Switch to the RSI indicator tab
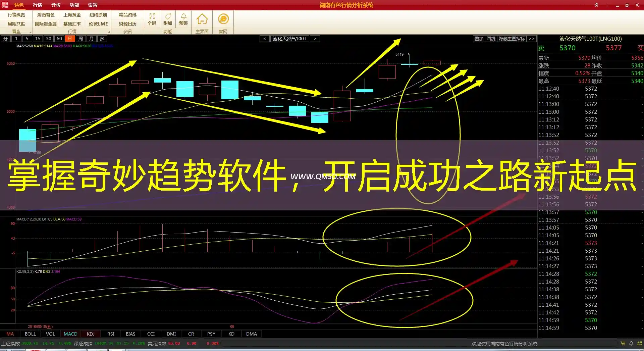644x351 pixels. [111, 334]
